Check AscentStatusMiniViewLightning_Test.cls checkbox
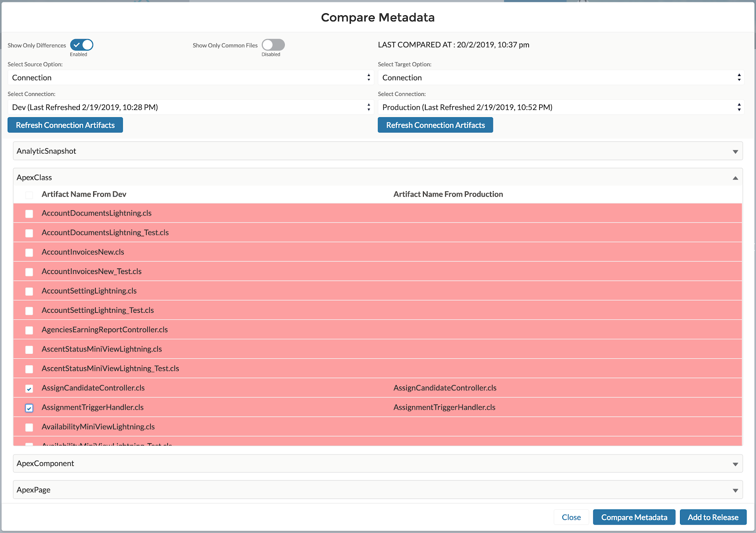The width and height of the screenshot is (756, 533). click(x=29, y=369)
